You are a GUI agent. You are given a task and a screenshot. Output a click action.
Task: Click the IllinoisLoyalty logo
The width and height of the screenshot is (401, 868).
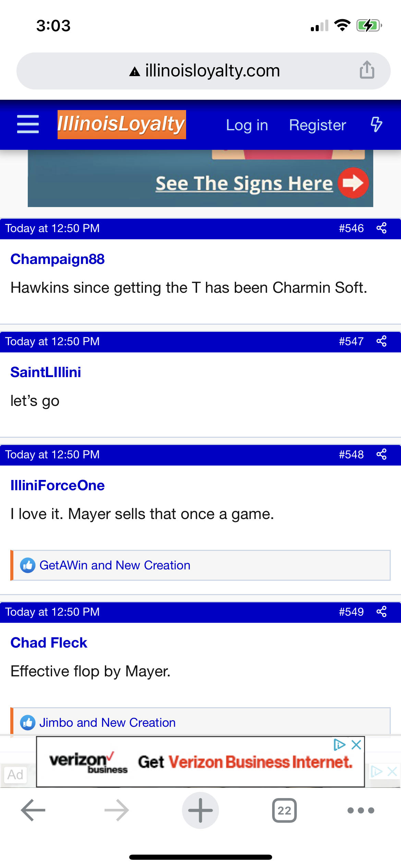point(122,124)
